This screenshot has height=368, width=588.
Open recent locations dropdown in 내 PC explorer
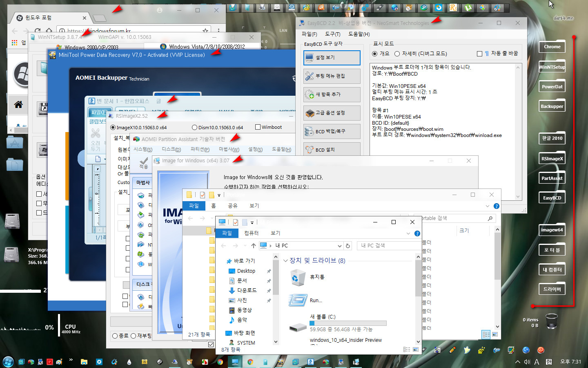pos(244,246)
